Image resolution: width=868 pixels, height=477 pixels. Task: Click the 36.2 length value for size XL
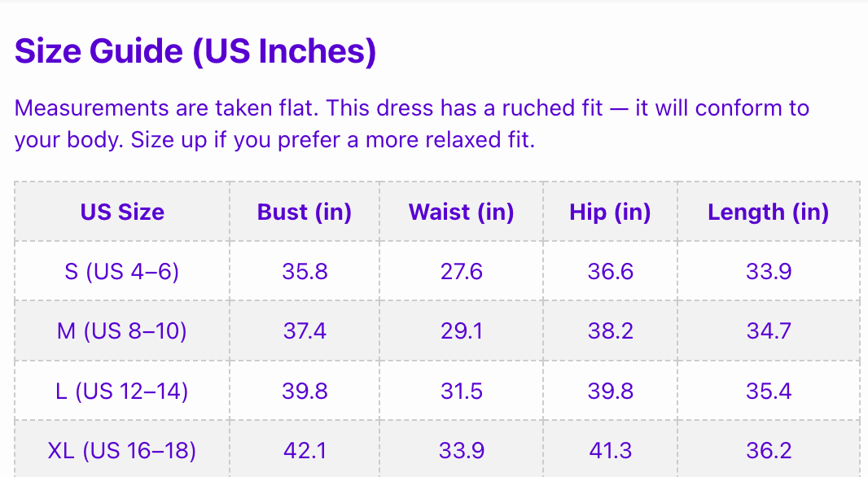pos(769,449)
